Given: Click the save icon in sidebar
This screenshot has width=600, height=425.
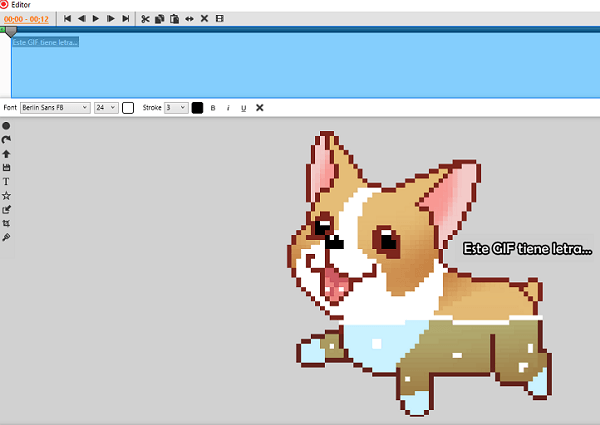Looking at the screenshot, I should pos(6,168).
